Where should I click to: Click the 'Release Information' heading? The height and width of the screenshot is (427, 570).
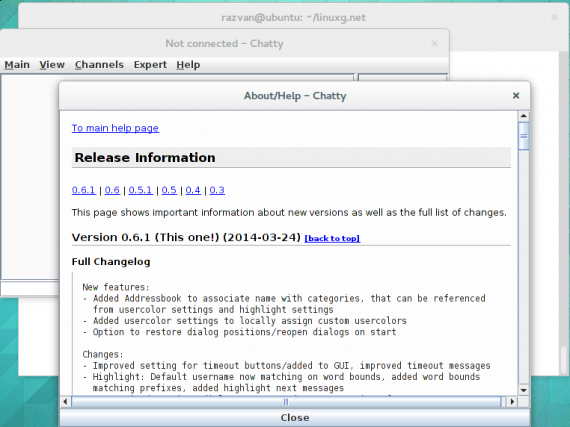pyautogui.click(x=145, y=158)
